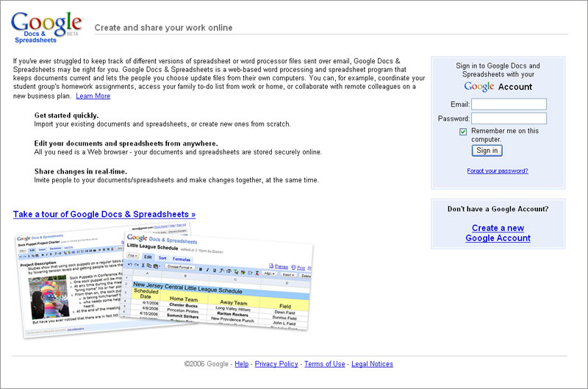Open the Forgot your password link
The image size is (588, 389).
click(498, 171)
